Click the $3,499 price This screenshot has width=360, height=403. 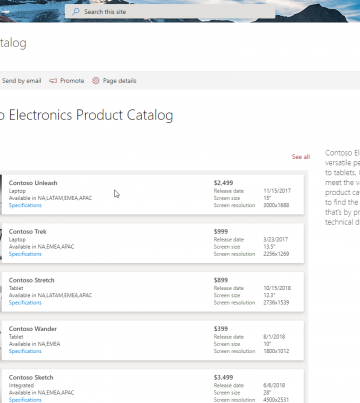[223, 377]
